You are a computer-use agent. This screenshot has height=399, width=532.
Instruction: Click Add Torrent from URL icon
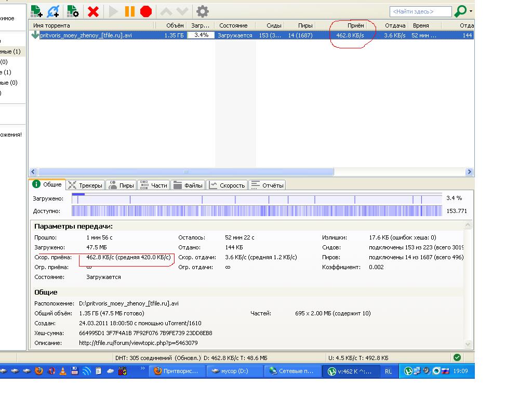coord(54,11)
